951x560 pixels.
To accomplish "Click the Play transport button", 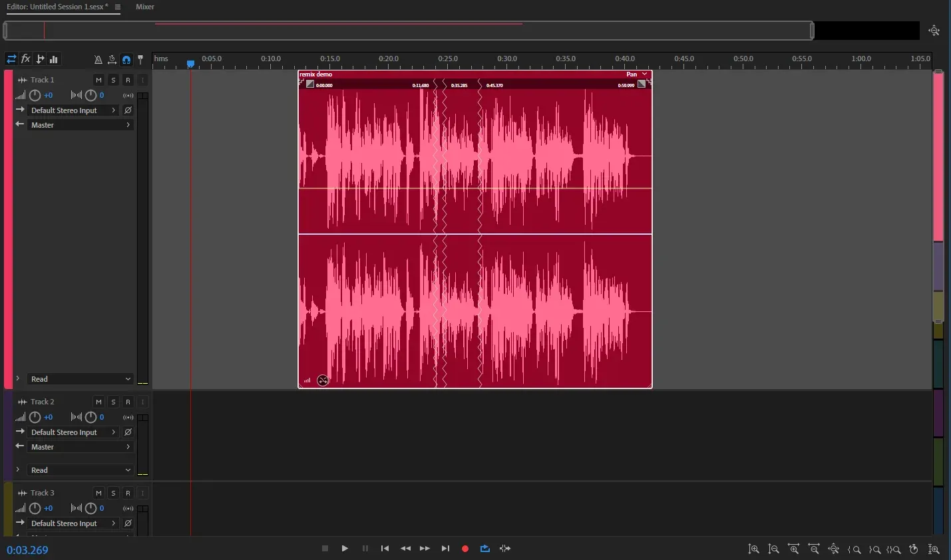I will 345,549.
